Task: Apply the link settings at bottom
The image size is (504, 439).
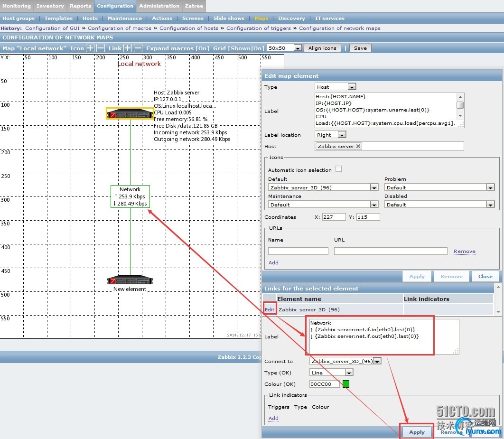Action: coord(417,432)
